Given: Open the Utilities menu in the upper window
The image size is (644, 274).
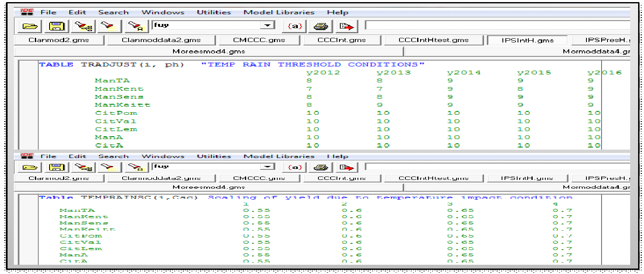Looking at the screenshot, I should click(x=214, y=12).
